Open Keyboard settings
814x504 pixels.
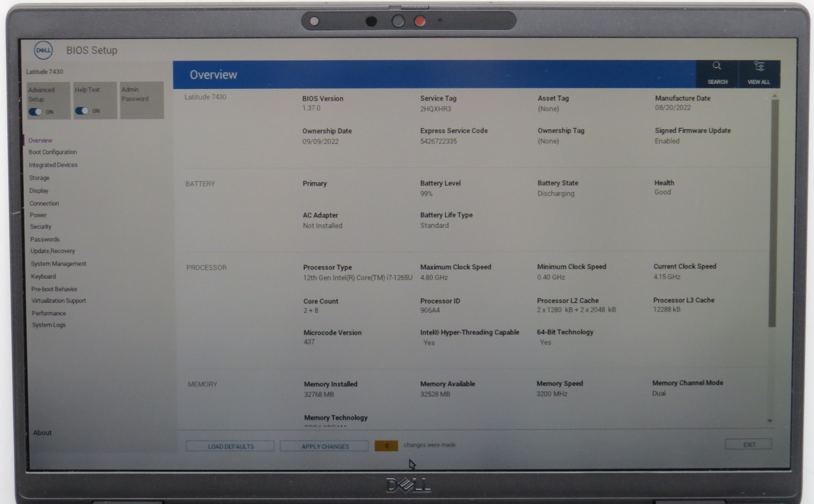tap(44, 277)
